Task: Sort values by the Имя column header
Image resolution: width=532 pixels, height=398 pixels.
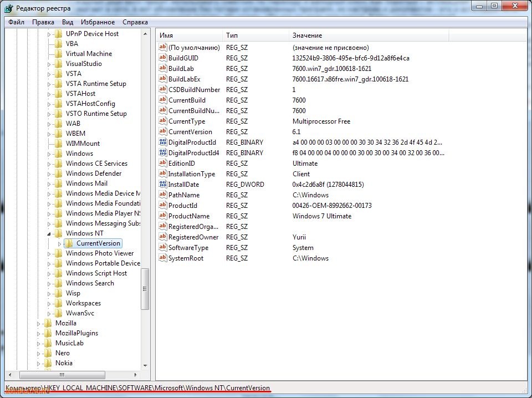Action: [x=190, y=35]
